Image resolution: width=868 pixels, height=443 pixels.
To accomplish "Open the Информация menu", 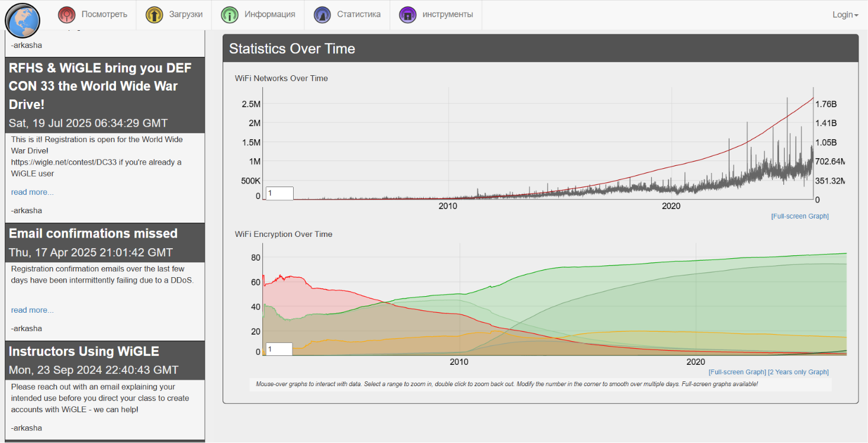I will [x=258, y=15].
